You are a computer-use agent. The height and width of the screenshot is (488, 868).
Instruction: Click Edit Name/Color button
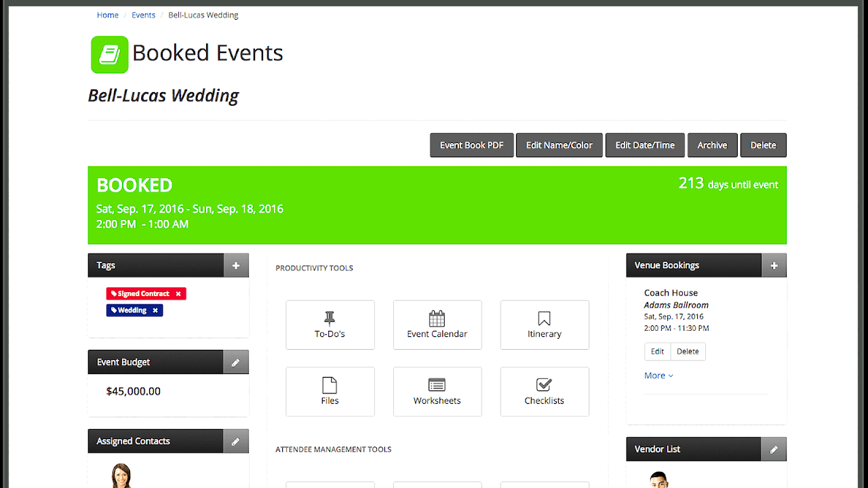click(x=559, y=145)
